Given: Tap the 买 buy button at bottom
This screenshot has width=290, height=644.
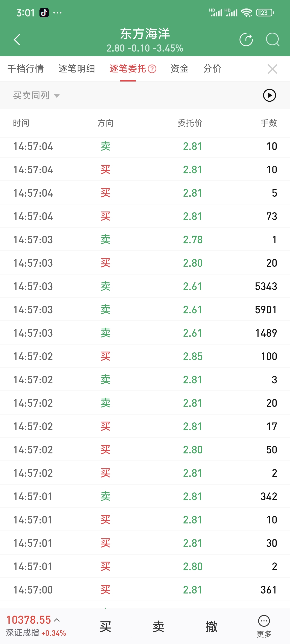Looking at the screenshot, I should 105,626.
